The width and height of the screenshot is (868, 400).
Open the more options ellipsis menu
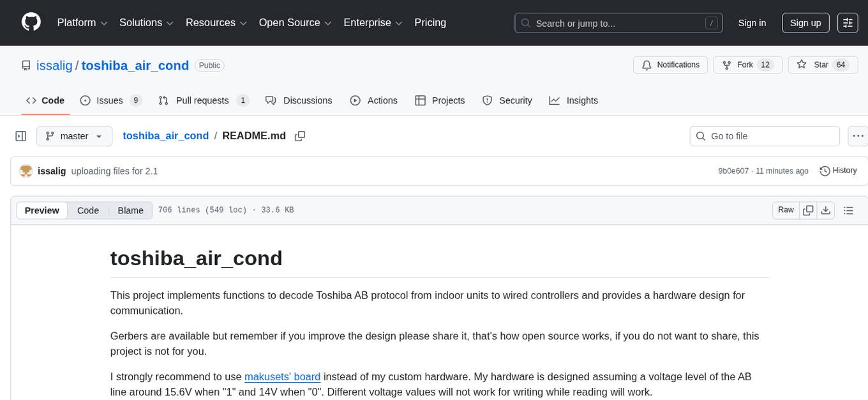click(858, 135)
